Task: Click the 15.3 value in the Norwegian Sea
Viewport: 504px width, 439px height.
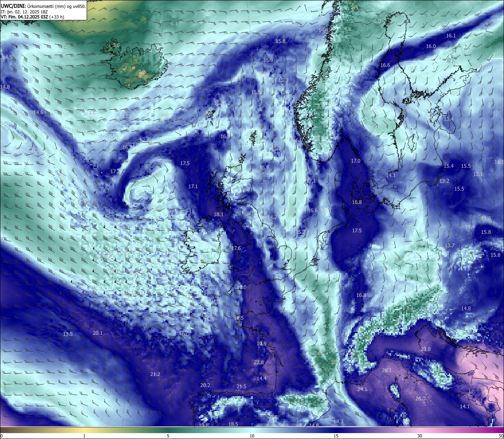Action: tap(283, 80)
